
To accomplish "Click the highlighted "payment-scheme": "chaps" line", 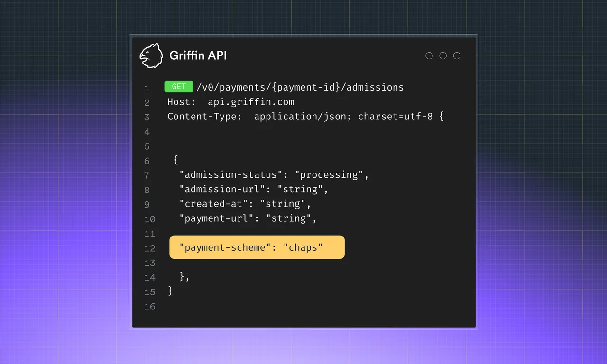I will tap(257, 247).
